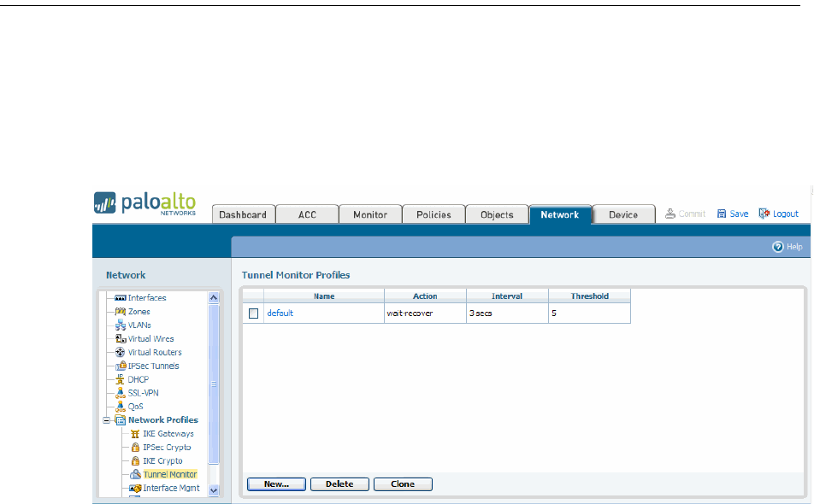Click the Commit icon in header
The width and height of the screenshot is (814, 504).
[670, 214]
